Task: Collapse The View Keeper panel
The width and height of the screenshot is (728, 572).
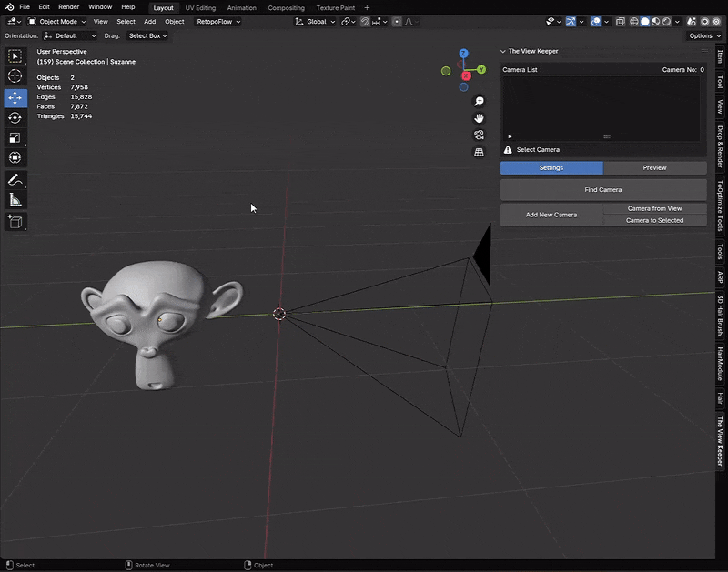Action: click(503, 52)
